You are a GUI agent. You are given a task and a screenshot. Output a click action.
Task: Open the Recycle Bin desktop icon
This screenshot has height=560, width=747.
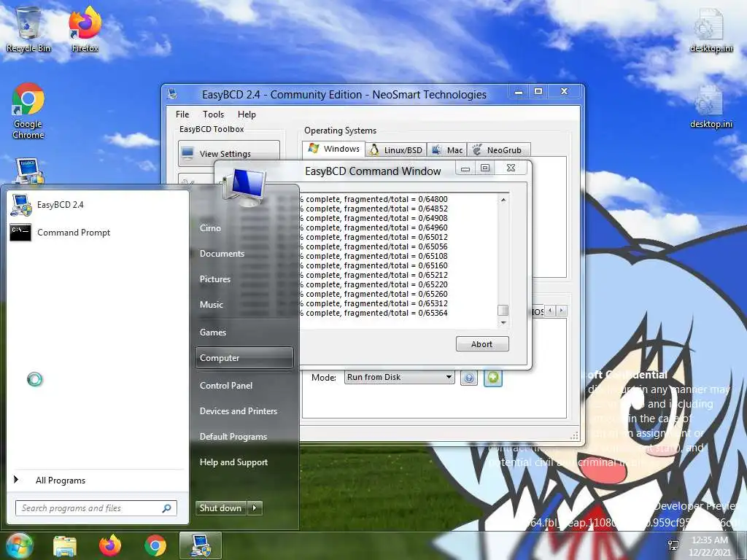pyautogui.click(x=28, y=28)
